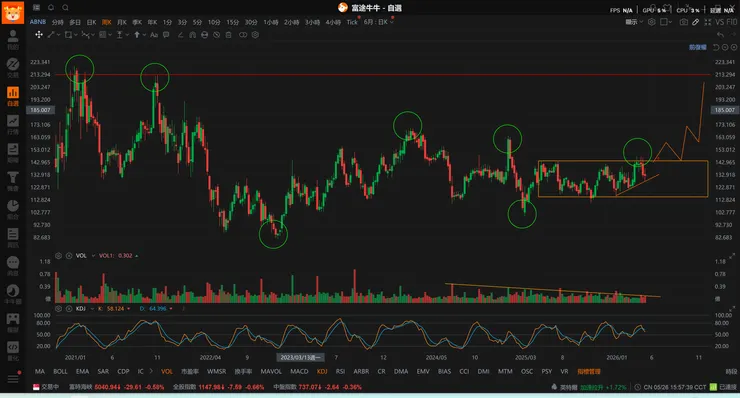Toggle the KDJ indicator in bottom bar
Viewport: 740px width, 398px height.
pyautogui.click(x=322, y=372)
